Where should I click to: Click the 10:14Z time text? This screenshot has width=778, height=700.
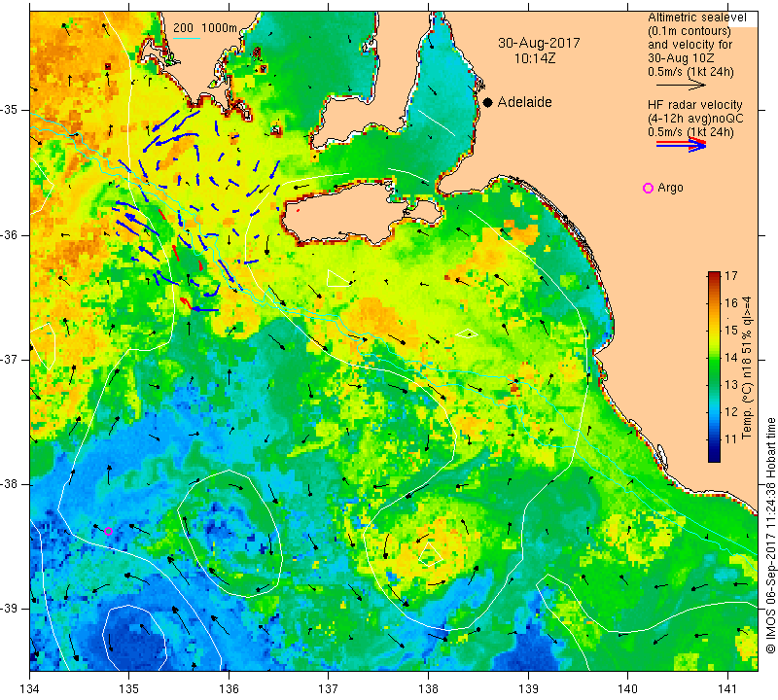(x=535, y=58)
